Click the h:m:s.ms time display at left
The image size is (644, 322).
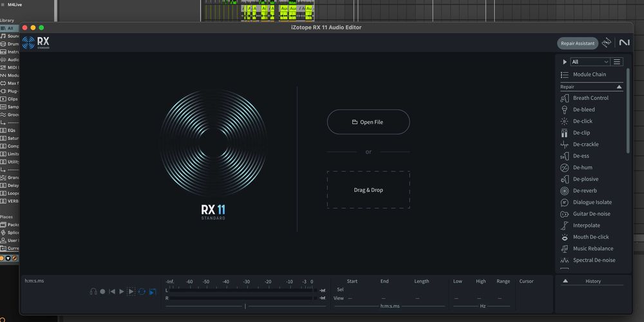[x=34, y=281]
